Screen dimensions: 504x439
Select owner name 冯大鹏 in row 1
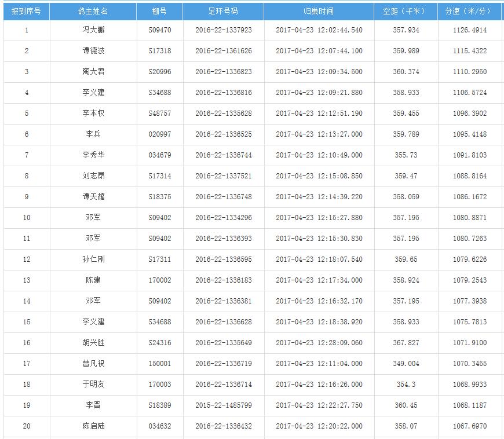(x=93, y=30)
